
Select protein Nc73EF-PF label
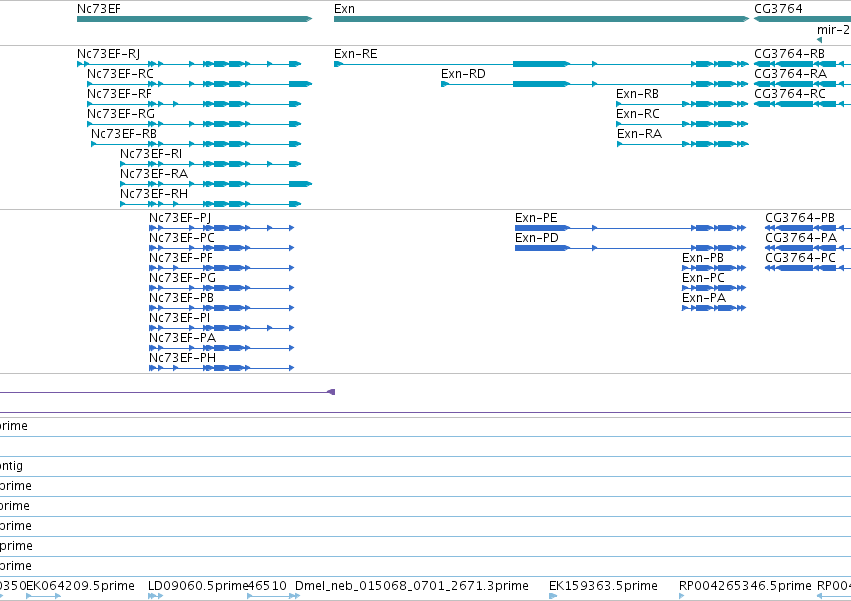[181, 258]
